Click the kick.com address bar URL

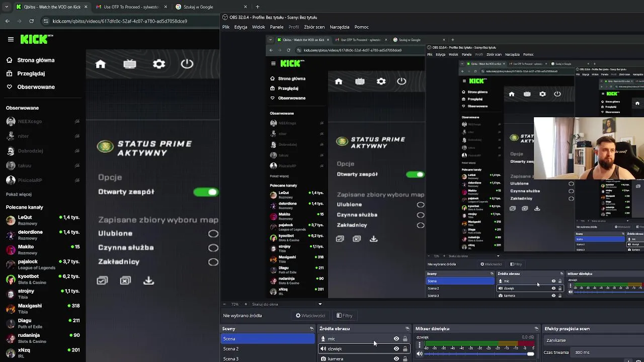[x=120, y=21]
